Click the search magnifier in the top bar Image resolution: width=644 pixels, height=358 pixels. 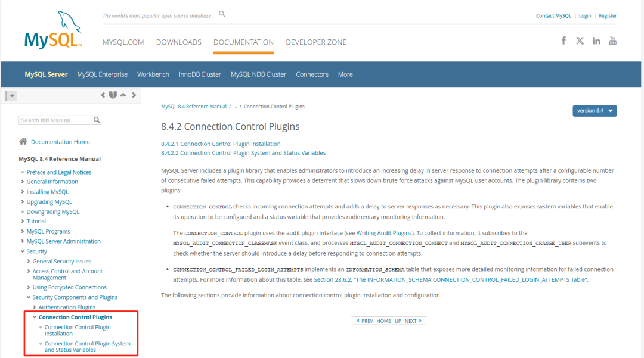click(x=221, y=13)
